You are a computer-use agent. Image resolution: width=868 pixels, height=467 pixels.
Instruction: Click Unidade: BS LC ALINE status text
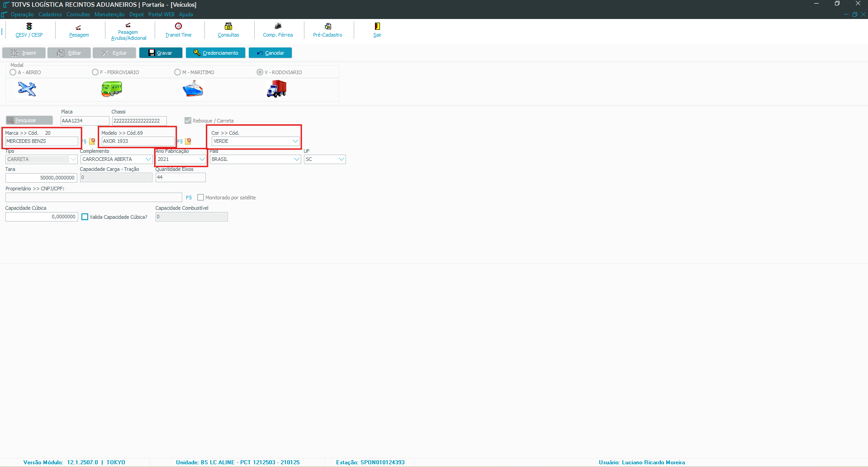click(x=237, y=462)
